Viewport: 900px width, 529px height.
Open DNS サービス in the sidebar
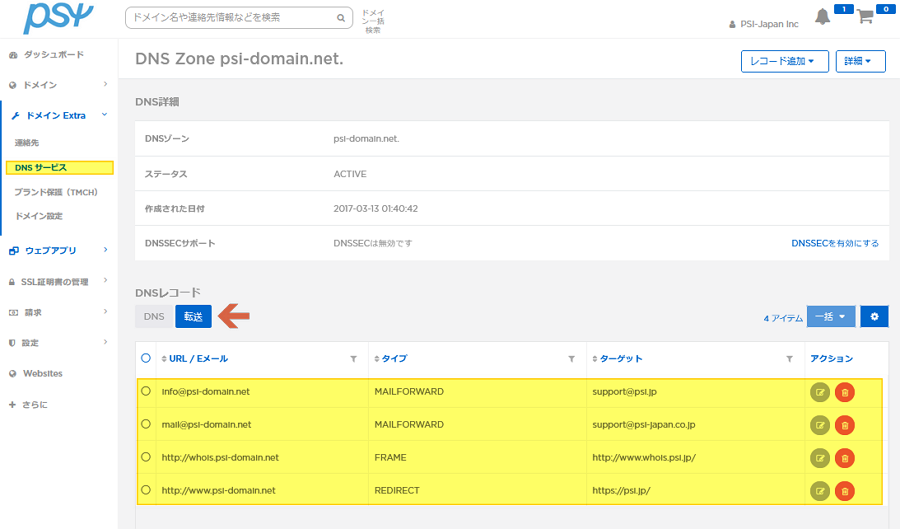tap(60, 168)
